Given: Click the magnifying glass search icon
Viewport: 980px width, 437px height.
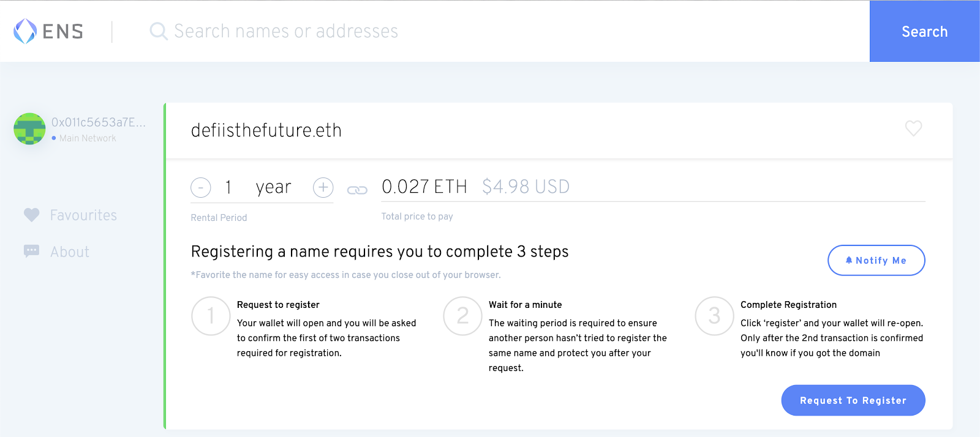Looking at the screenshot, I should pyautogui.click(x=159, y=31).
